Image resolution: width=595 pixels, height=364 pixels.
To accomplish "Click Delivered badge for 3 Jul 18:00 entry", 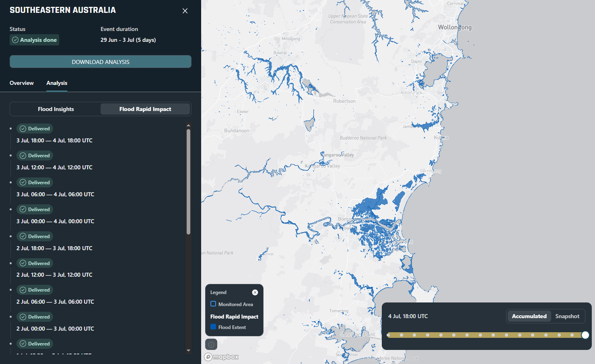I will click(35, 129).
